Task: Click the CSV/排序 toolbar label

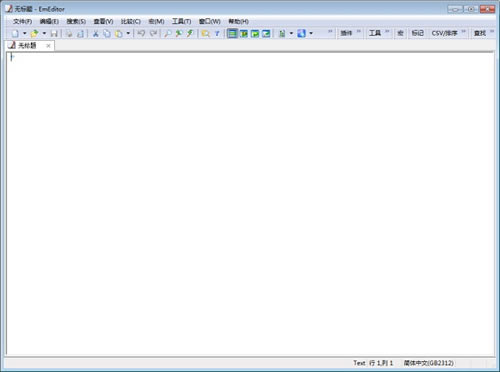Action: 444,33
